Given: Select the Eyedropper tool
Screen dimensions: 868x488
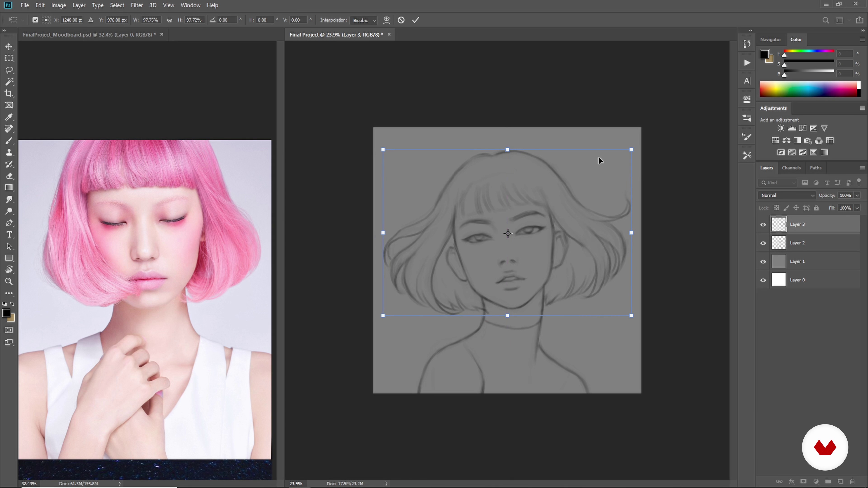Looking at the screenshot, I should click(x=9, y=117).
